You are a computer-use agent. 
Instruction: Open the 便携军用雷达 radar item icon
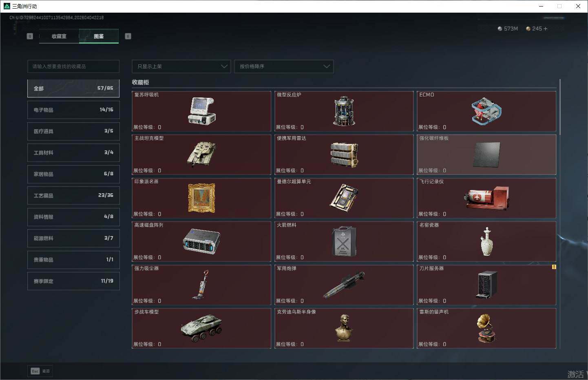tap(344, 155)
